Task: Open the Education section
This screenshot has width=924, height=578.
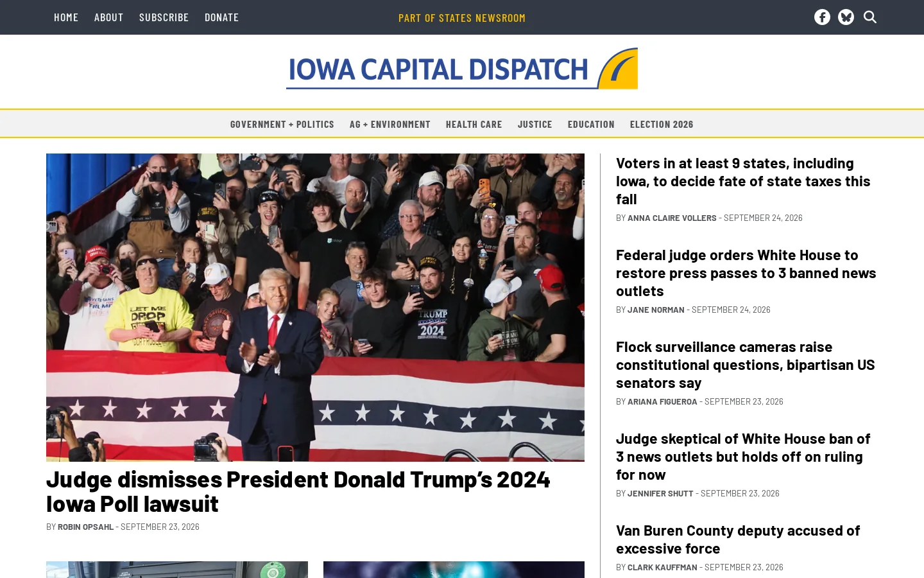Action: tap(591, 124)
